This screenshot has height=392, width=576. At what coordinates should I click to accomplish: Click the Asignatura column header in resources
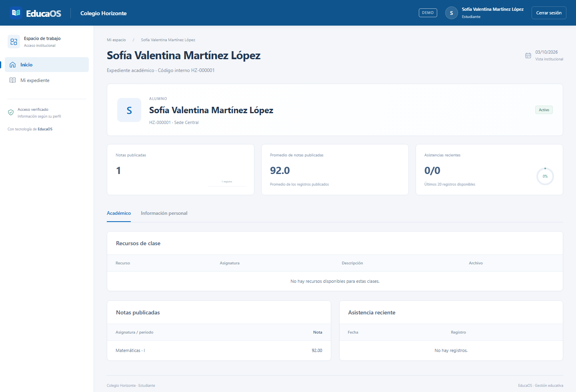230,263
